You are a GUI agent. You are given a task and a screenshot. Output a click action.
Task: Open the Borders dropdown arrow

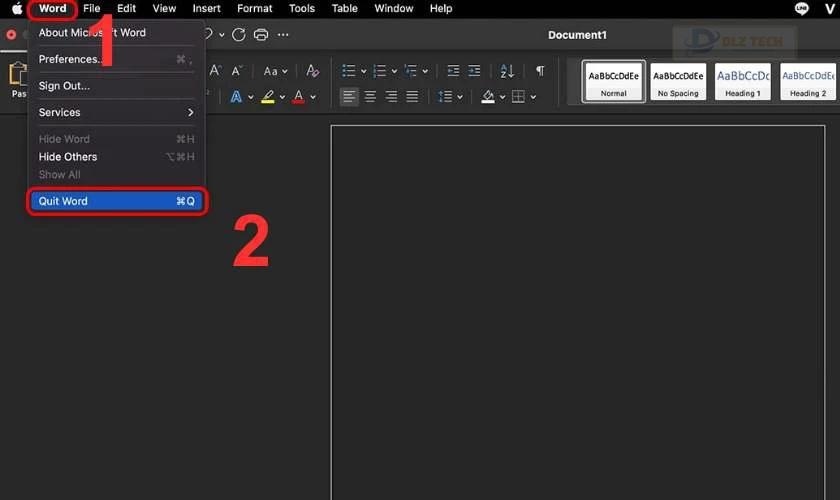(x=533, y=98)
